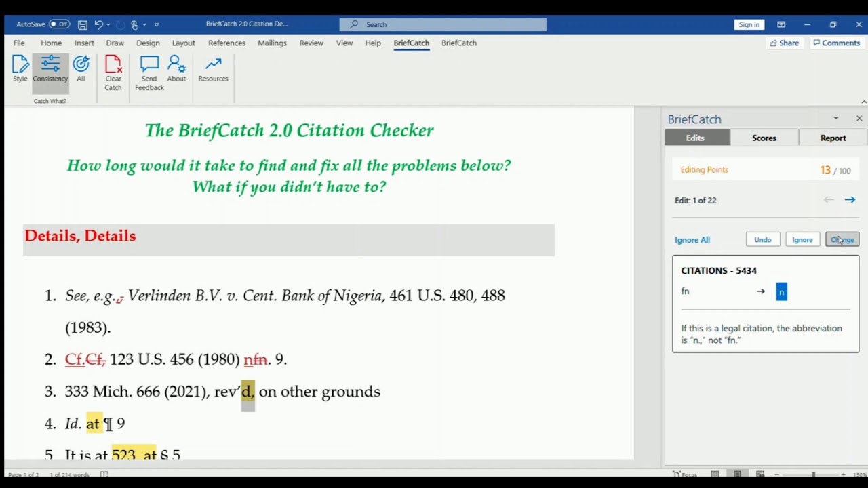Switch to the Draw ribbon tab
Screen dimensions: 868x488
[115, 43]
